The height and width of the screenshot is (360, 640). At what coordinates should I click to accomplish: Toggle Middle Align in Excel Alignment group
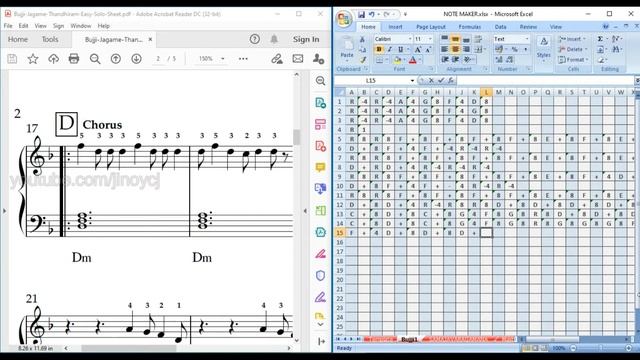(x=455, y=39)
